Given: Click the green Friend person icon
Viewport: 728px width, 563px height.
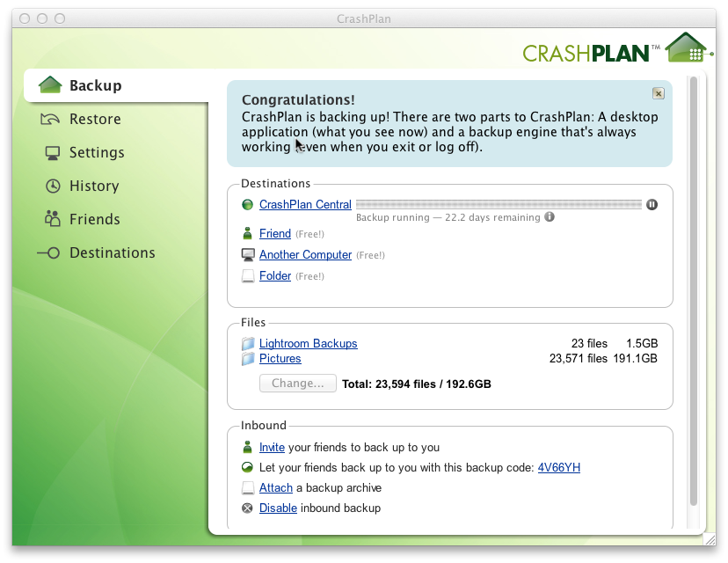Looking at the screenshot, I should pos(248,234).
